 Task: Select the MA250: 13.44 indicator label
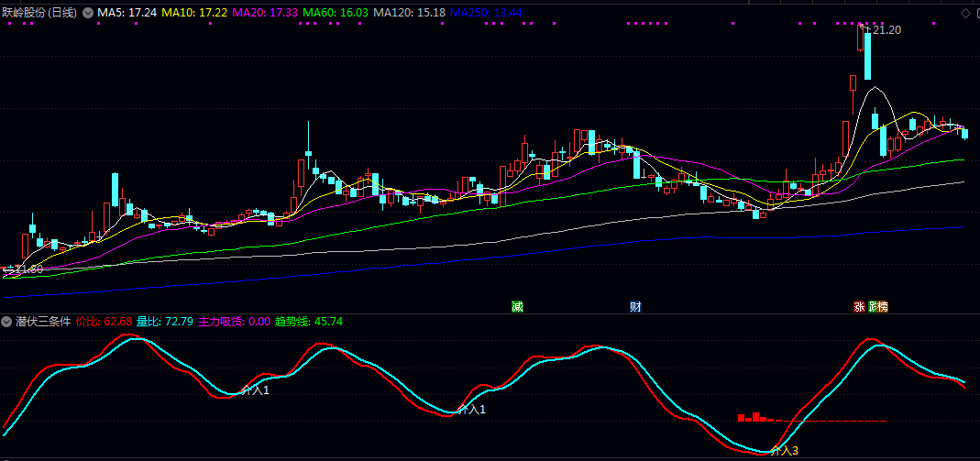pyautogui.click(x=486, y=13)
